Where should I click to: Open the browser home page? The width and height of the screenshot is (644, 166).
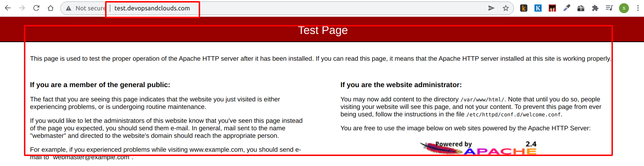point(51,8)
